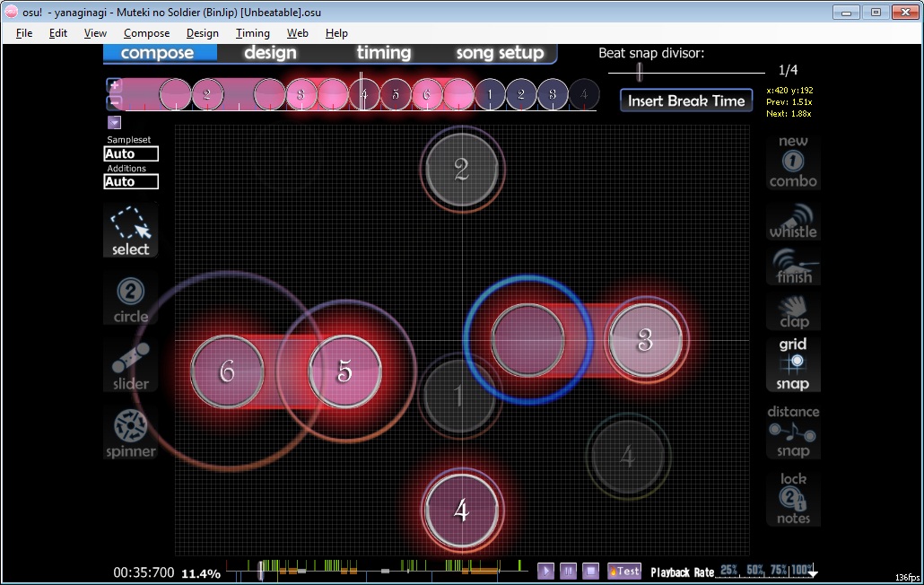Toggle new combo on the object
The width and height of the screenshot is (924, 585).
(793, 162)
